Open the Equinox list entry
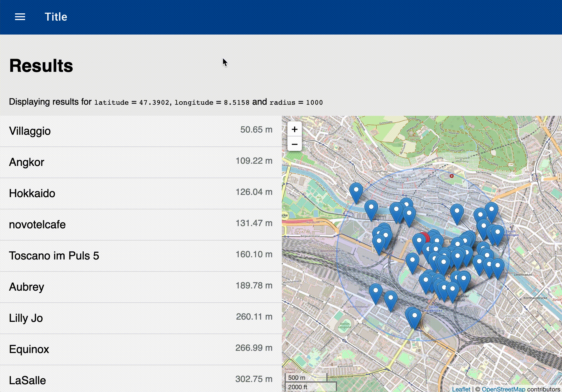This screenshot has width=562, height=392. 141,349
